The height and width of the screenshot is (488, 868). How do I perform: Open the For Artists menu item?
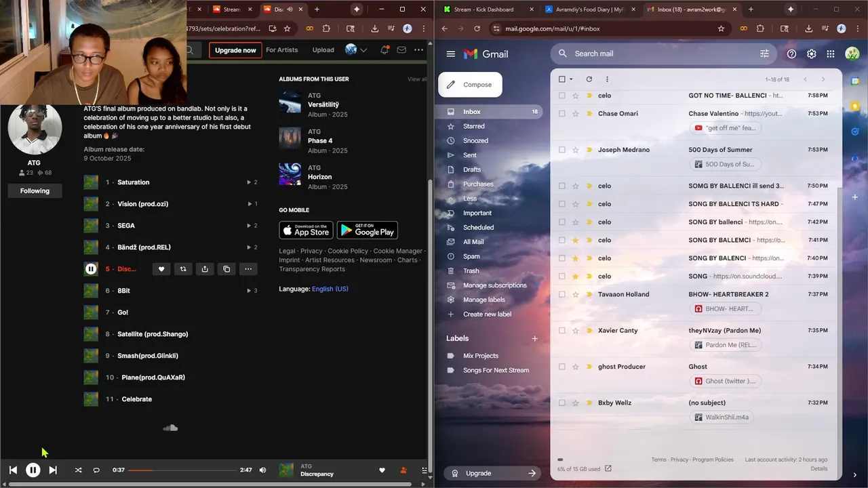281,50
